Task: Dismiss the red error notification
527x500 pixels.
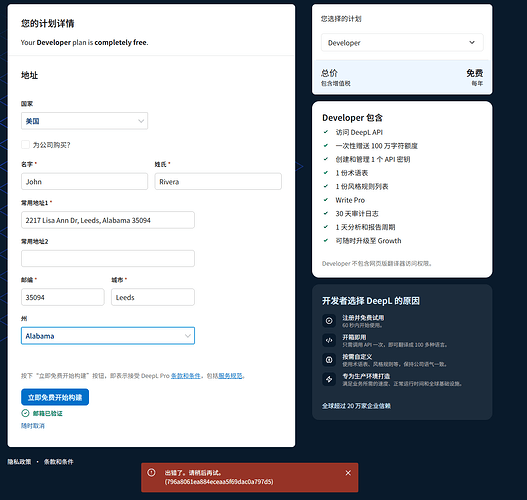Action: tap(348, 473)
